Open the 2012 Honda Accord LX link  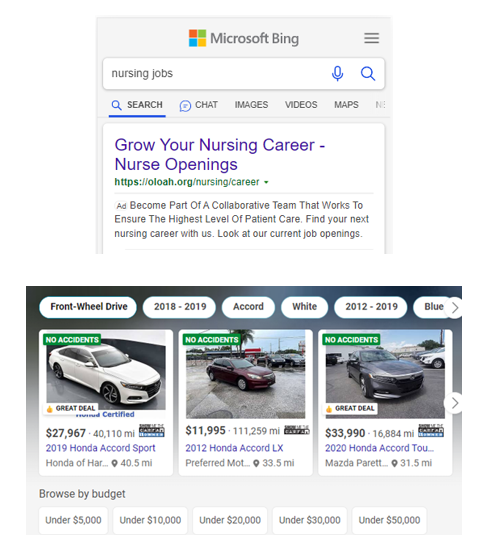point(234,448)
